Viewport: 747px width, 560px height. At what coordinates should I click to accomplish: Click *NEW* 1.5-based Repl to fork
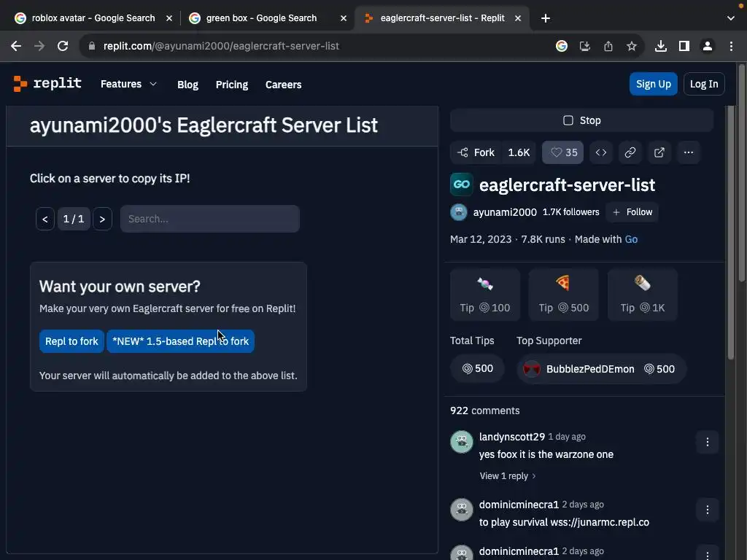click(181, 341)
